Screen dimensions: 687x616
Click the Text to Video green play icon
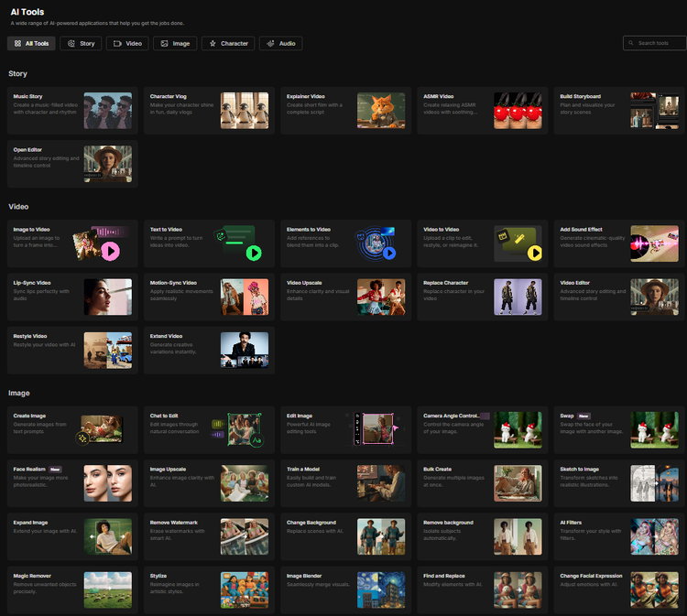point(254,252)
